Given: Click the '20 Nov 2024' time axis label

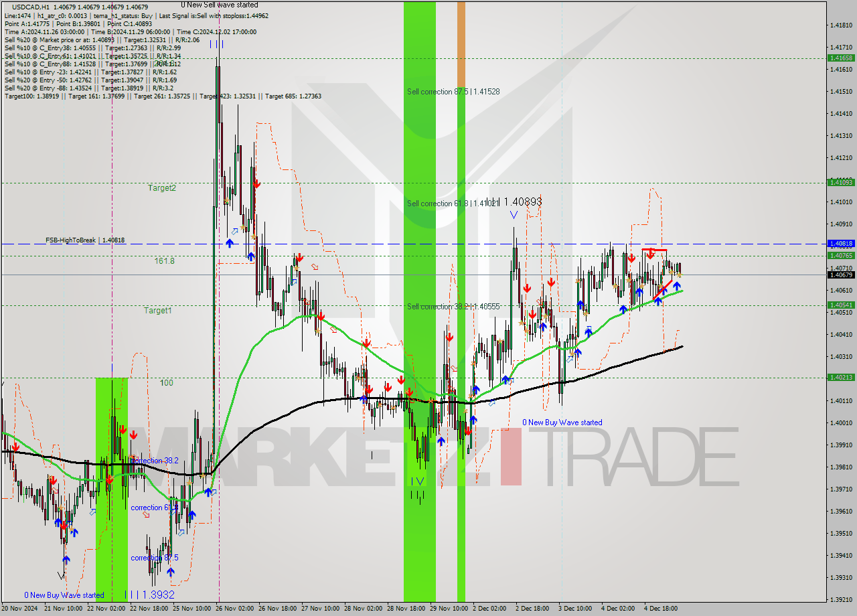Looking at the screenshot, I should coord(21,609).
